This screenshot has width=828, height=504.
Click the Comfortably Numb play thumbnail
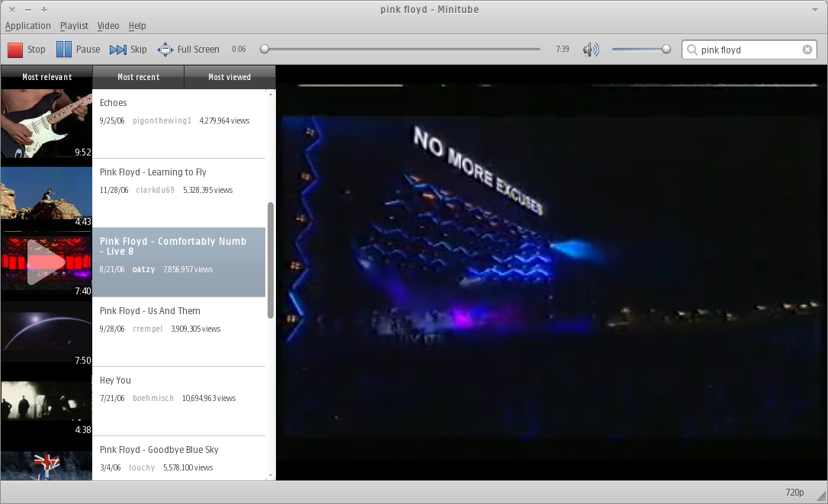pyautogui.click(x=47, y=262)
